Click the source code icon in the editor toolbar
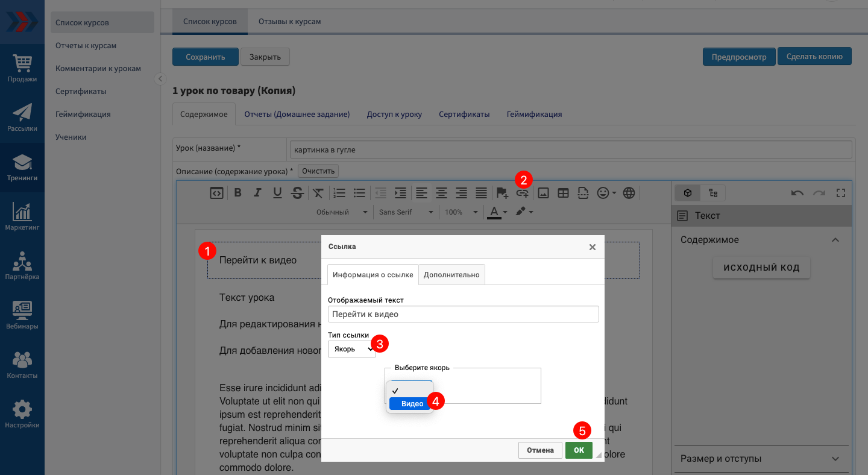This screenshot has width=868, height=475. [216, 193]
